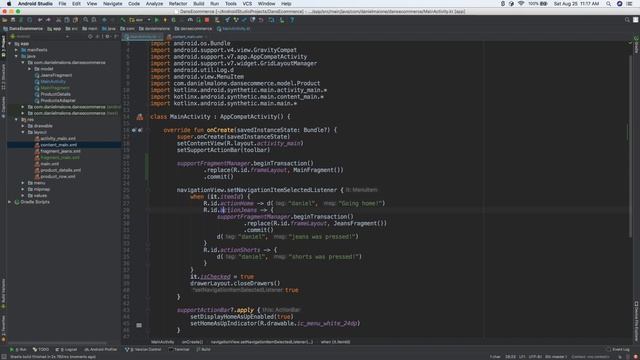Viewport: 640px width, 360px height.
Task: Collapse the java folder node
Action: pos(16,56)
